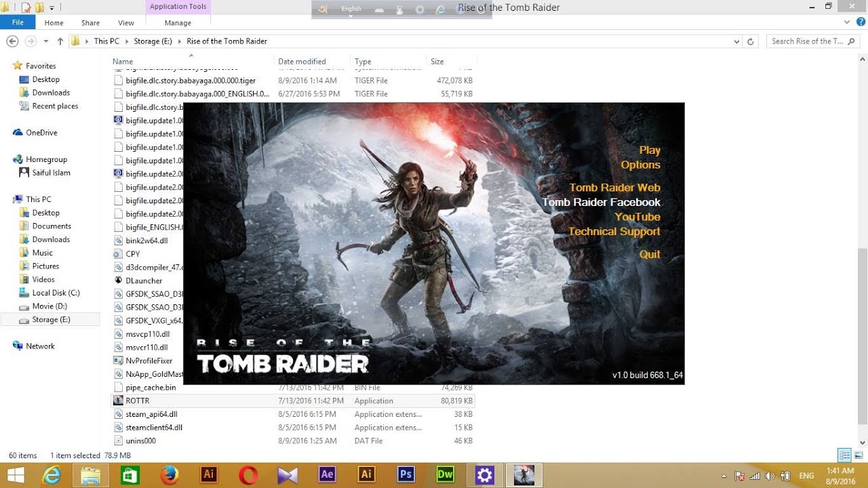Open the Home ribbon tab

(x=54, y=22)
